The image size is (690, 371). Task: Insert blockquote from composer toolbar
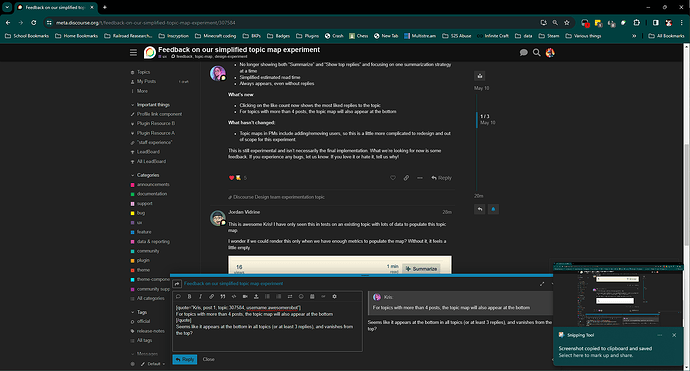[223, 297]
